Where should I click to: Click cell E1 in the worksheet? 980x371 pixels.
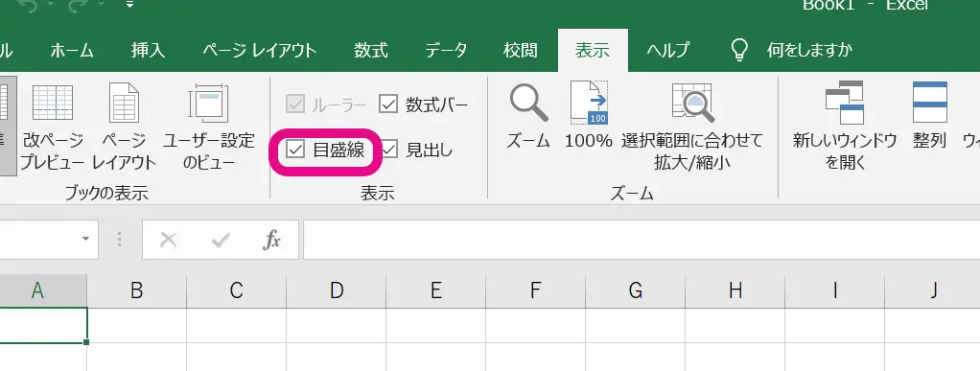pos(435,325)
